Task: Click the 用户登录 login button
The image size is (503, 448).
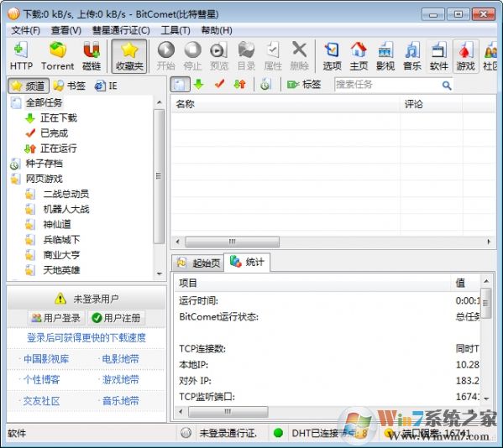Action: point(55,318)
